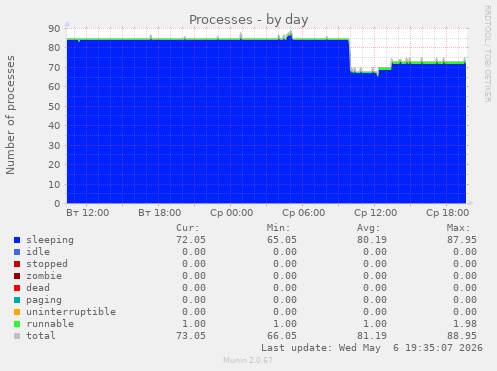Click the 'zombie' legend label

(x=44, y=276)
